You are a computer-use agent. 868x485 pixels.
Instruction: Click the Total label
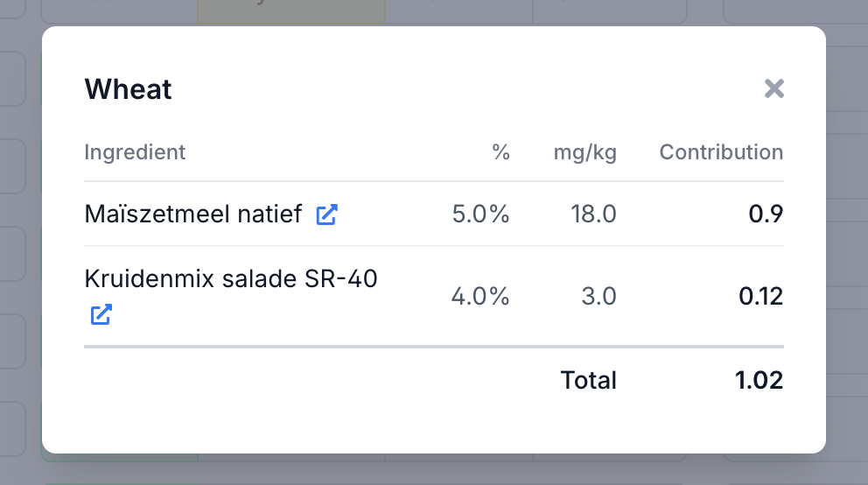pos(588,380)
